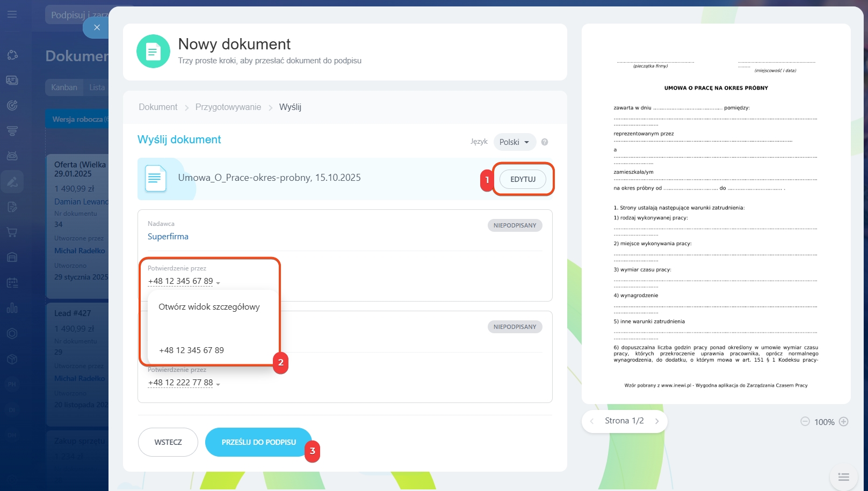The image size is (868, 491).
Task: Click the EDYTUJ button
Action: [523, 179]
